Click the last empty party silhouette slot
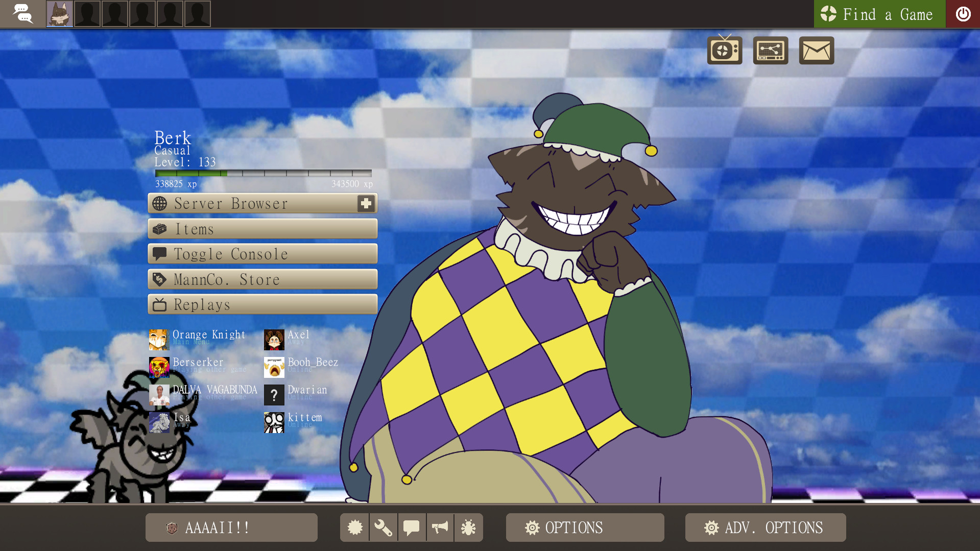This screenshot has height=551, width=980. 198,14
